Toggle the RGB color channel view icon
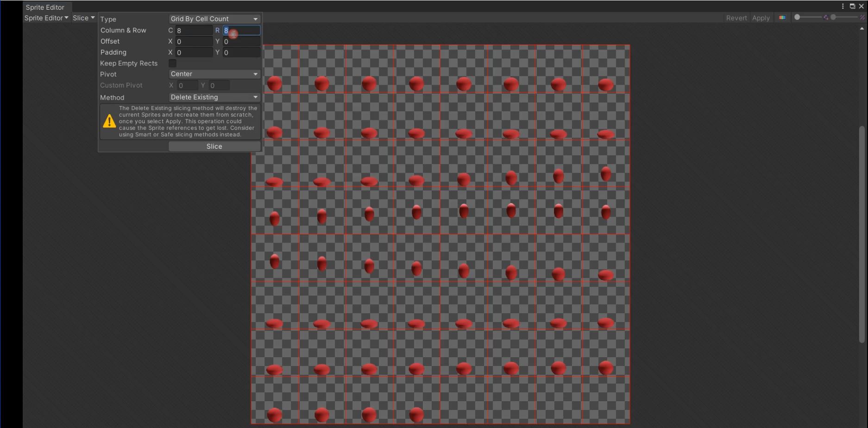 [x=782, y=18]
